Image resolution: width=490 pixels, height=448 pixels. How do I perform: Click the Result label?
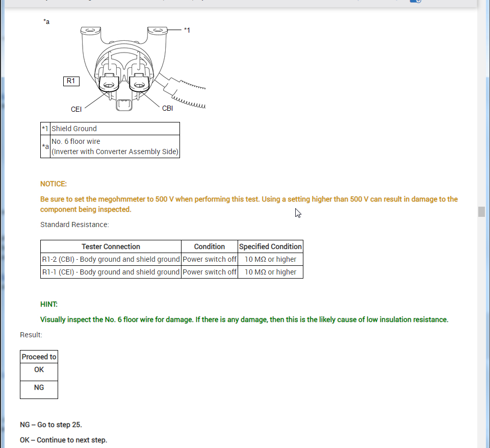(x=31, y=335)
